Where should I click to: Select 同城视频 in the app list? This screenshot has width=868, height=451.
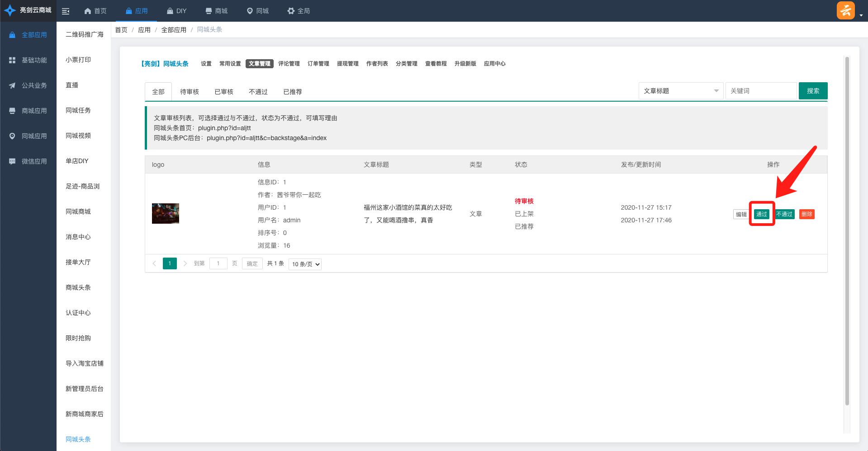pos(78,136)
